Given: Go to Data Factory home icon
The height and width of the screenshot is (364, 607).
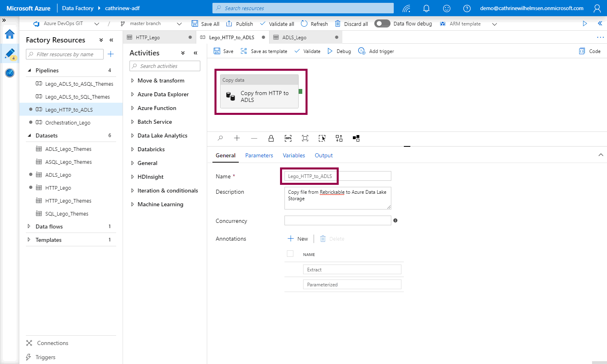Looking at the screenshot, I should pyautogui.click(x=10, y=34).
